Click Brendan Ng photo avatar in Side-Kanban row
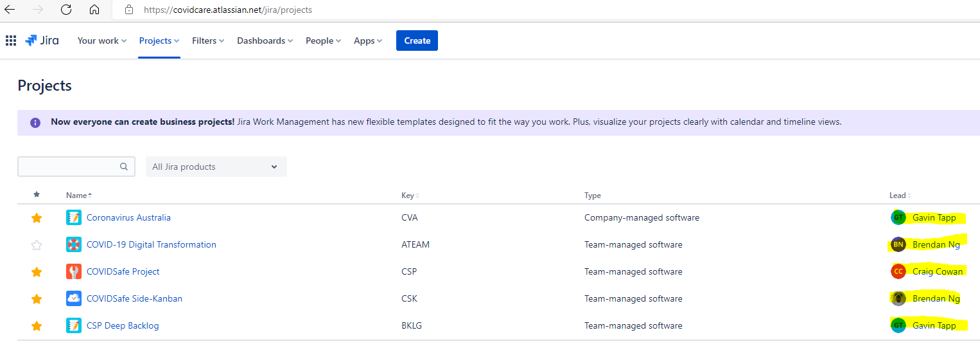The height and width of the screenshot is (346, 980). [898, 298]
